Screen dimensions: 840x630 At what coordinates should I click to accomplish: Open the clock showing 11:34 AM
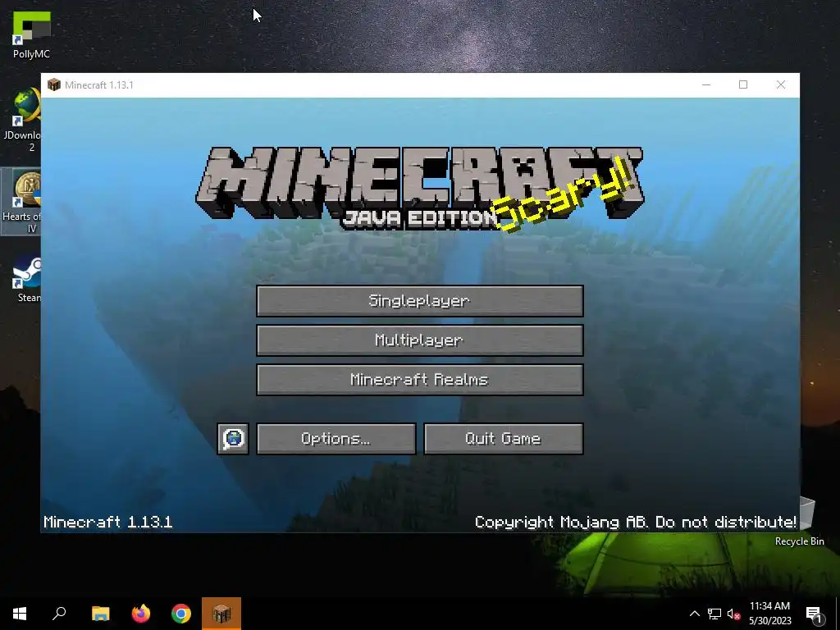[769, 614]
